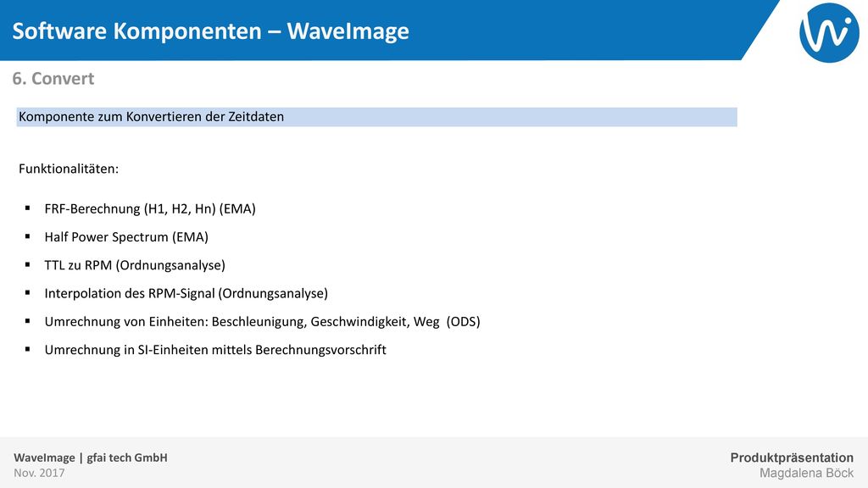
Task: Click 'Interpolation des RPM-Signal (Ordnungsanalyse)' line
Action: click(x=186, y=293)
